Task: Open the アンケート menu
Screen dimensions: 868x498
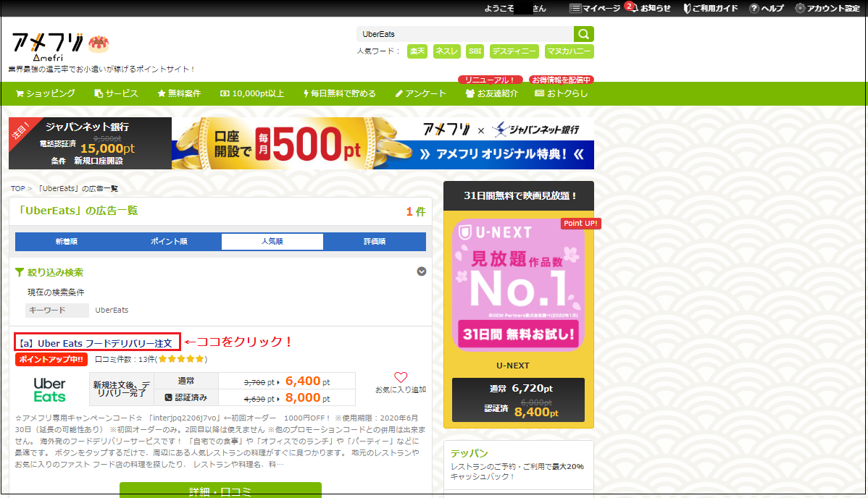Action: coord(421,93)
